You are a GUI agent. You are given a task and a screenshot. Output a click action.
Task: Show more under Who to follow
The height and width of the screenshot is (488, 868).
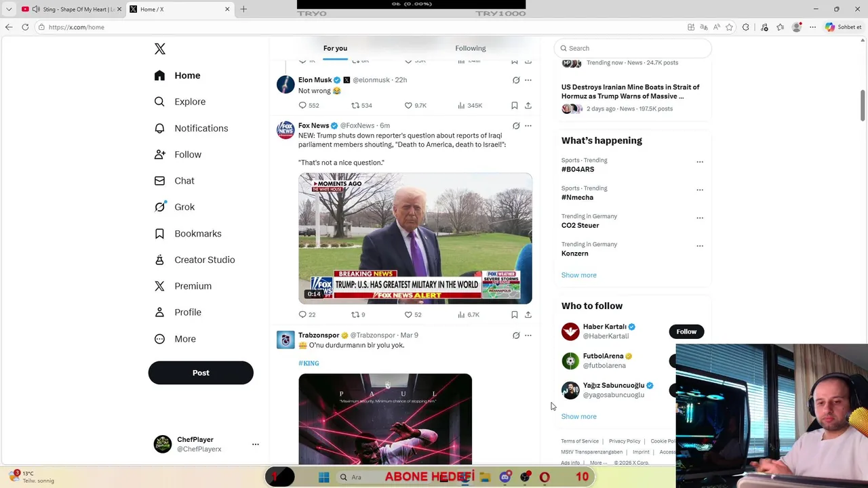pos(579,417)
